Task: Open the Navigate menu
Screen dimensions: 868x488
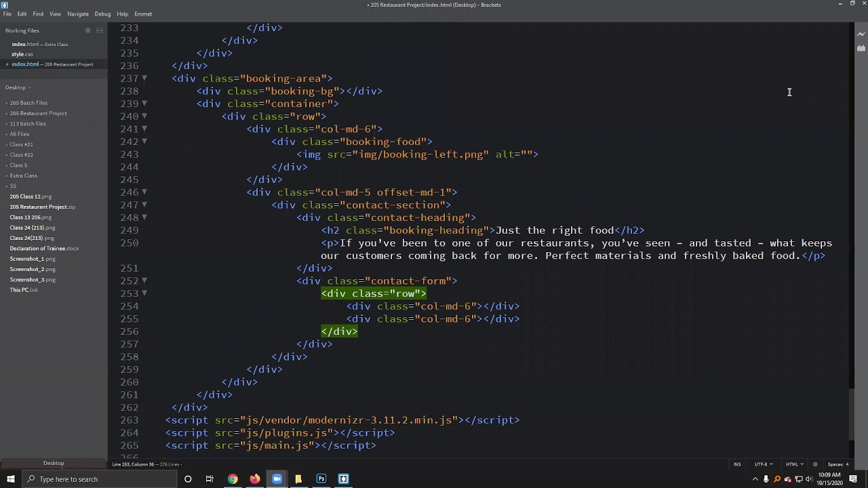Action: 78,14
